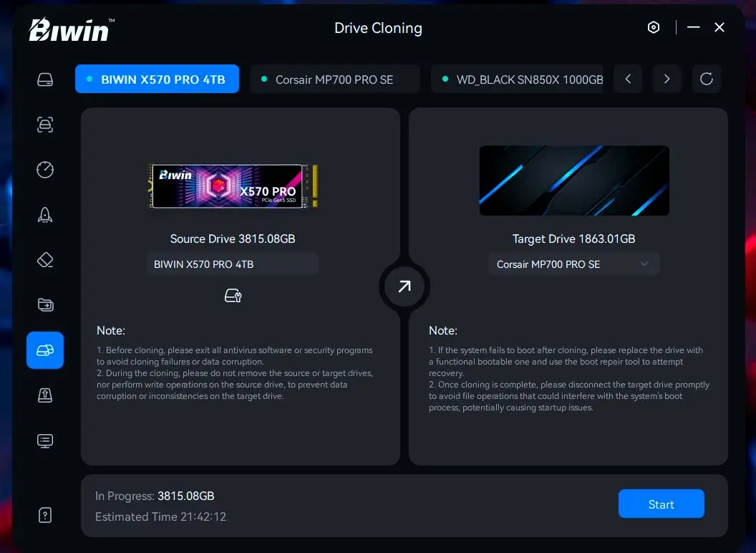This screenshot has width=756, height=553.
Task: Open the drive scan sidebar icon
Action: [45, 125]
